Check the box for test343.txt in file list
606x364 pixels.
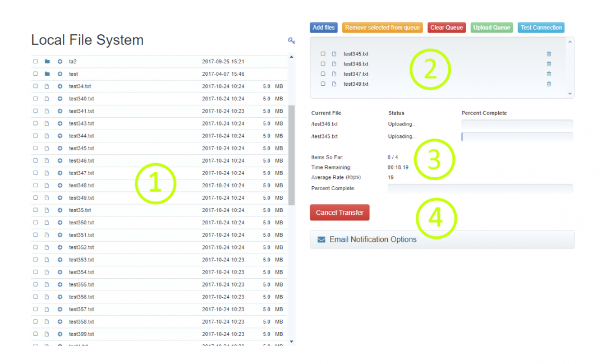click(x=35, y=123)
